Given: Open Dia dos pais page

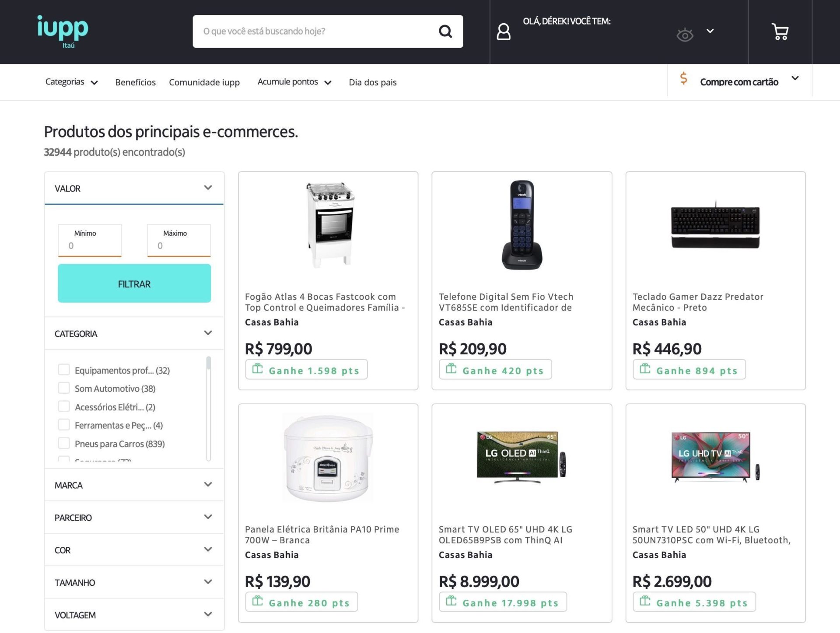Looking at the screenshot, I should tap(373, 82).
